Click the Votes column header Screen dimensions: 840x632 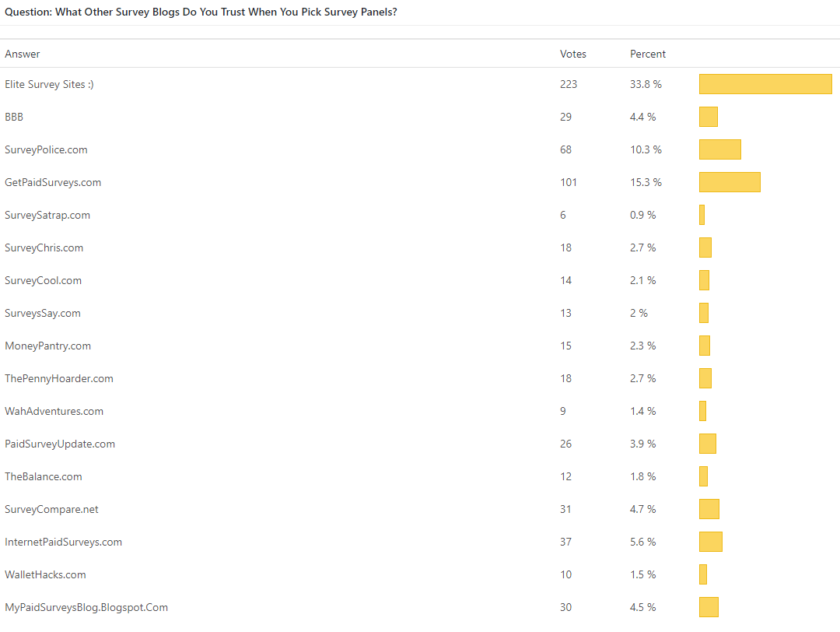(573, 54)
